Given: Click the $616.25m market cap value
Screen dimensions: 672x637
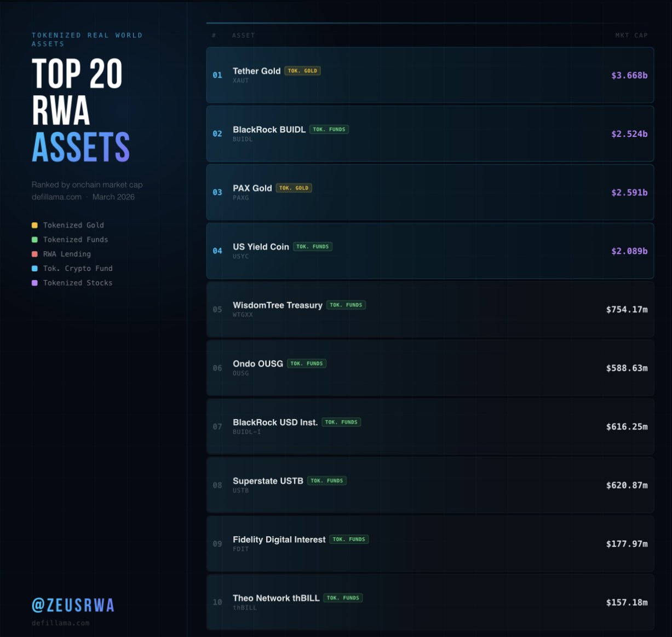Looking at the screenshot, I should coord(627,427).
